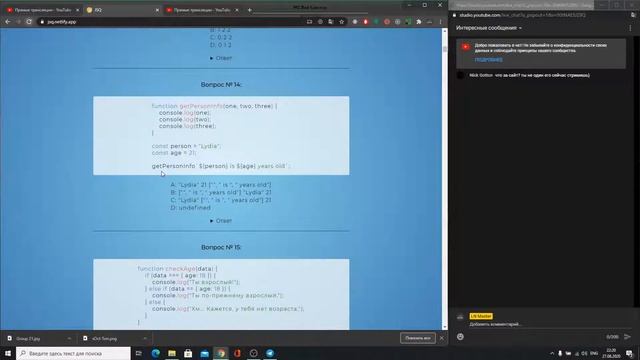Open the emoji picker in chat

(460, 337)
